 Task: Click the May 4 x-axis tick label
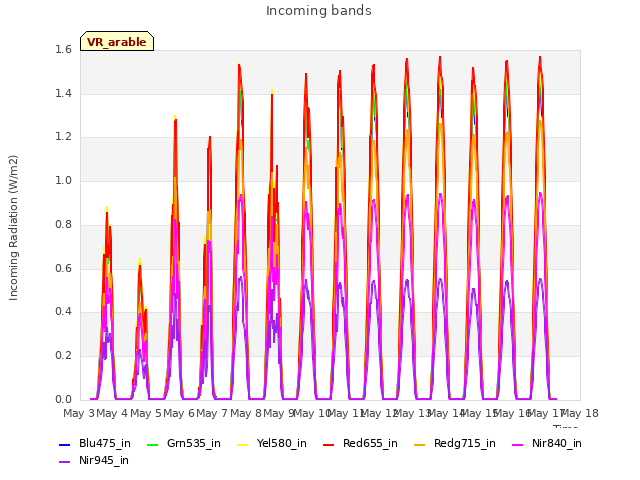pyautogui.click(x=112, y=413)
